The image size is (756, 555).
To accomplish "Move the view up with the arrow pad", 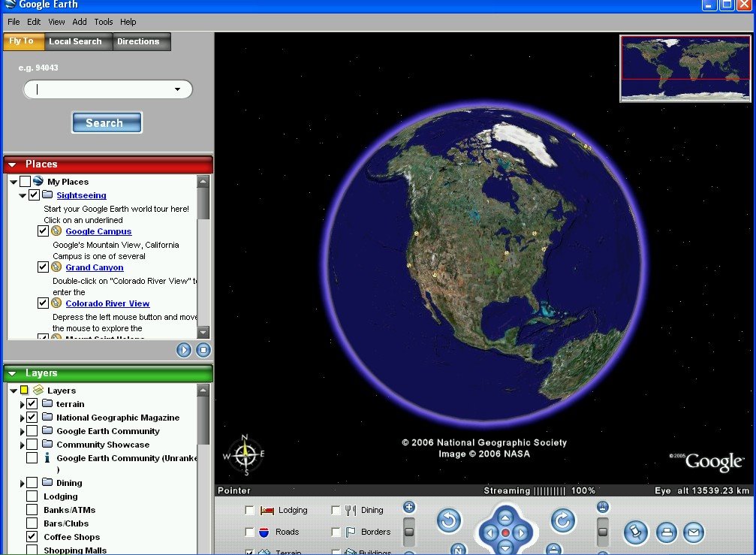I will point(505,518).
